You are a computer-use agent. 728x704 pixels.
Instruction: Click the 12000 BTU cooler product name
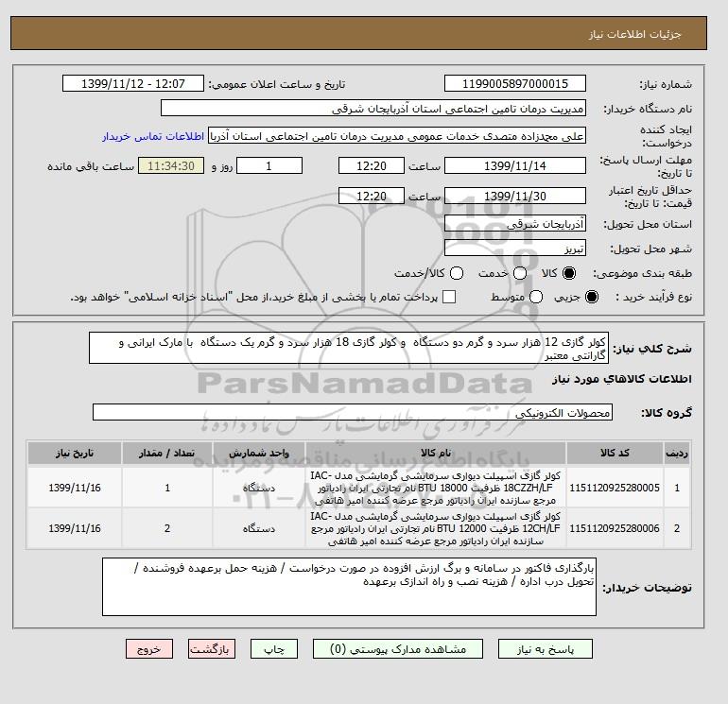436,528
